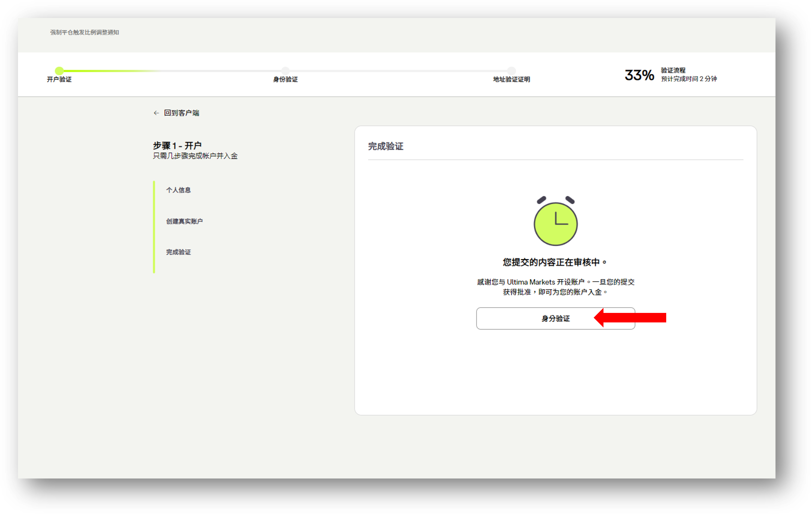This screenshot has width=812, height=515.
Task: Click the green alarm clock illustration
Action: tap(555, 221)
